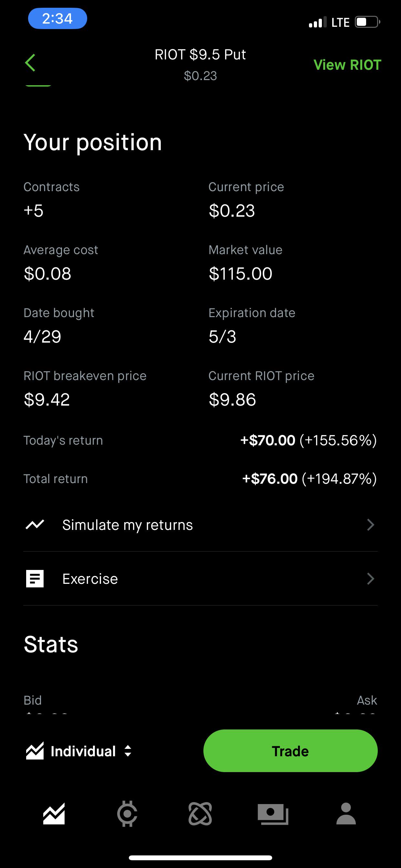Tap the Individual account chart icon

(x=35, y=751)
